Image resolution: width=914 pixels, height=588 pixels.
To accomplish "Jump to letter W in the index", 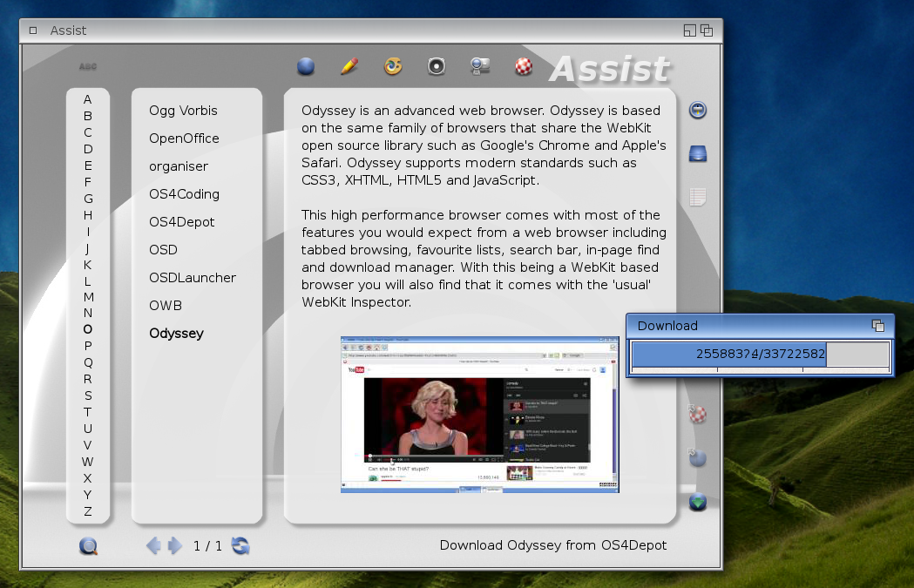I will (x=87, y=463).
